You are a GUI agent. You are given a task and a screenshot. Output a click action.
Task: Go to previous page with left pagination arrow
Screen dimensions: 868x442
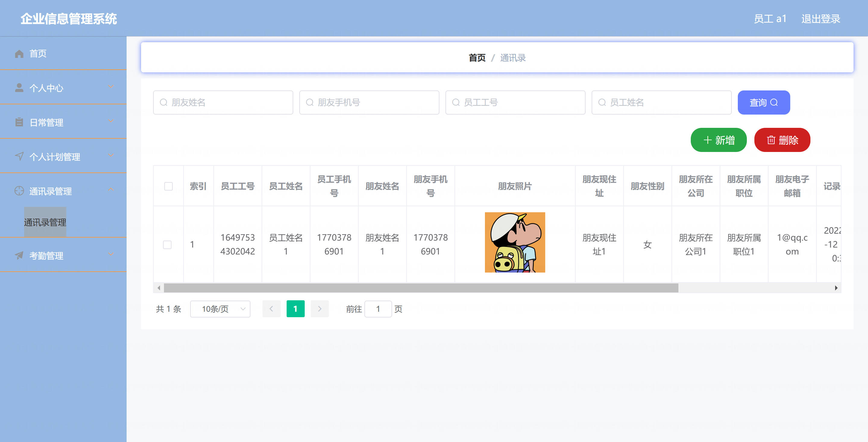pos(271,309)
